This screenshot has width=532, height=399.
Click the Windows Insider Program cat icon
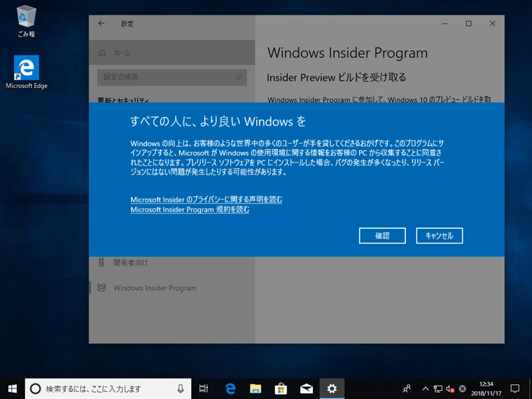(101, 288)
